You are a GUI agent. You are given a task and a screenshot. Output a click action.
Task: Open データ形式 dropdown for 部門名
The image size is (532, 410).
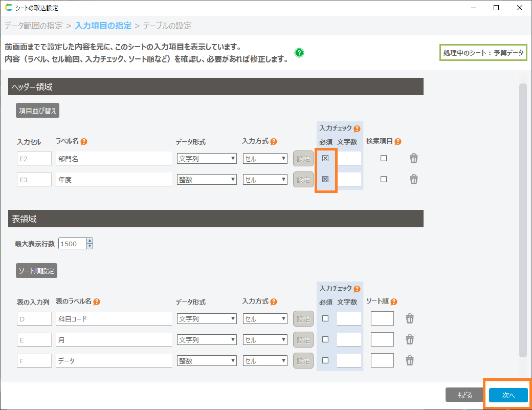(x=207, y=159)
